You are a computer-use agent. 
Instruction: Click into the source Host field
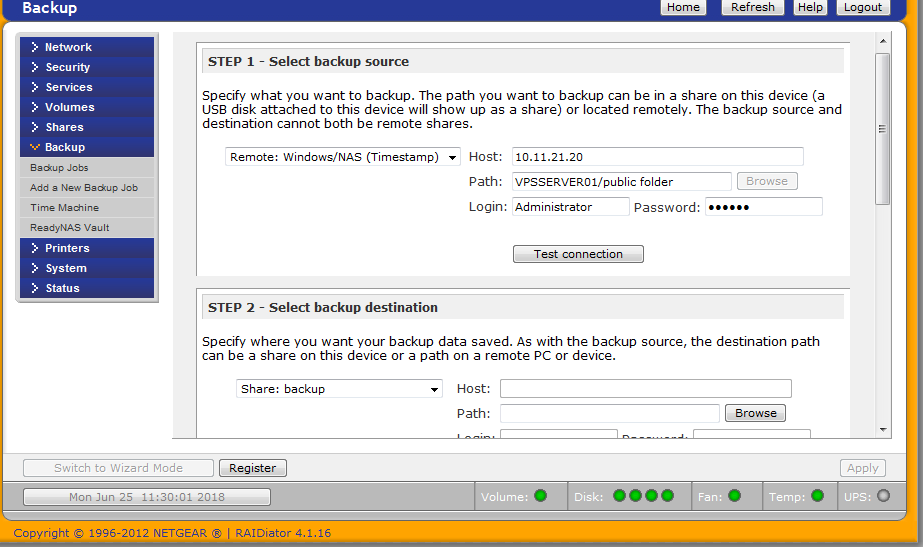(657, 157)
